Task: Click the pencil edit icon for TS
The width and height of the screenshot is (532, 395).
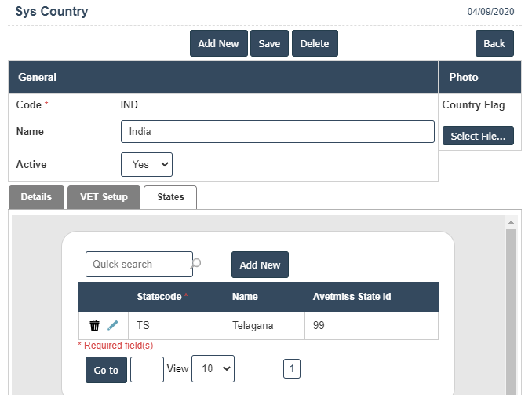Action: click(x=113, y=325)
